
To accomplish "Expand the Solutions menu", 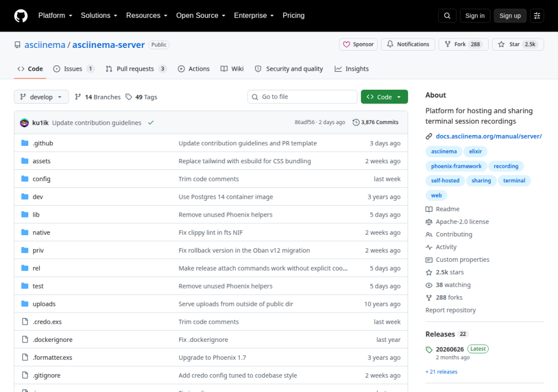I will 99,16.
